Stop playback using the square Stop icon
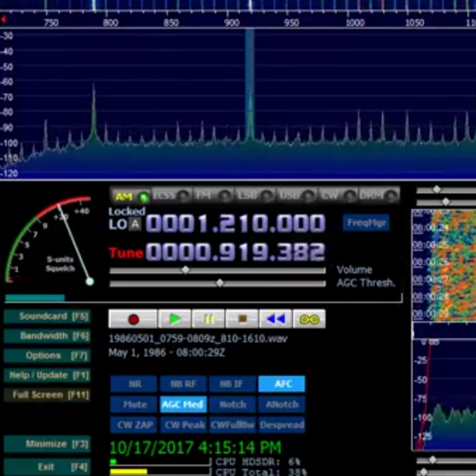Screen dimensions: 476x476 242,319
